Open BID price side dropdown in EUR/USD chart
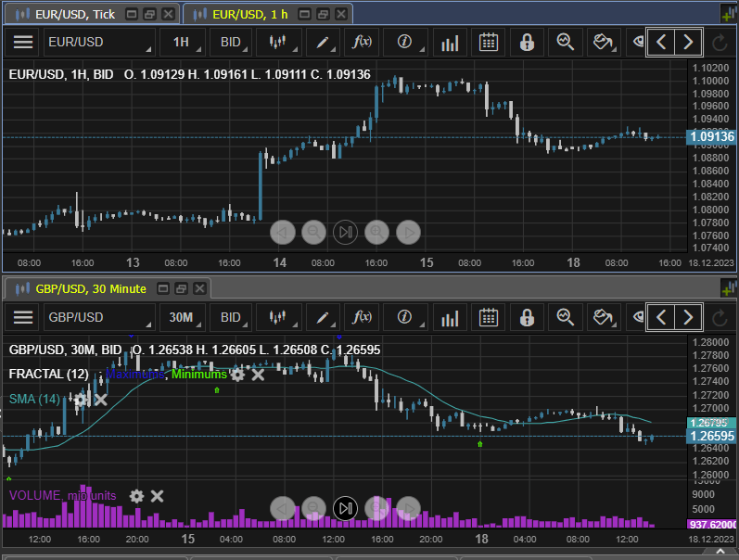The width and height of the screenshot is (739, 560). click(x=231, y=42)
